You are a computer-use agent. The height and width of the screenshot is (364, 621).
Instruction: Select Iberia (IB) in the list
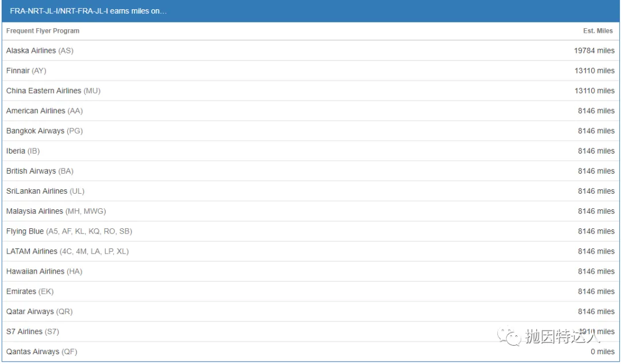[x=23, y=151]
